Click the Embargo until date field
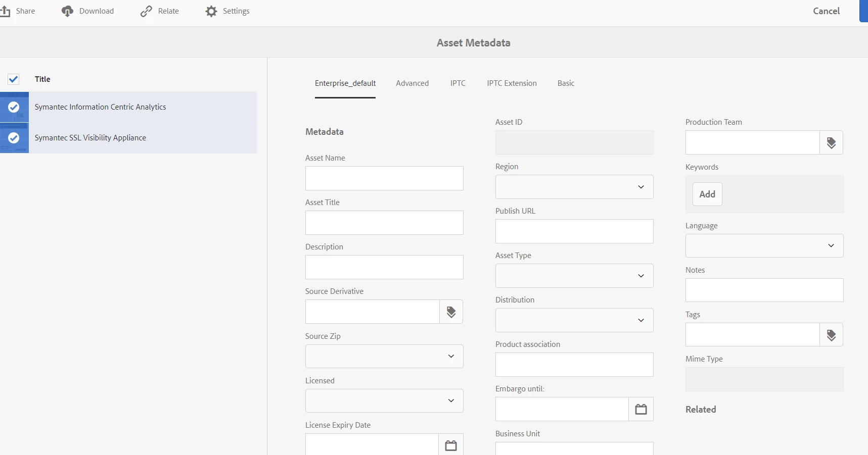This screenshot has width=868, height=455. (562, 410)
